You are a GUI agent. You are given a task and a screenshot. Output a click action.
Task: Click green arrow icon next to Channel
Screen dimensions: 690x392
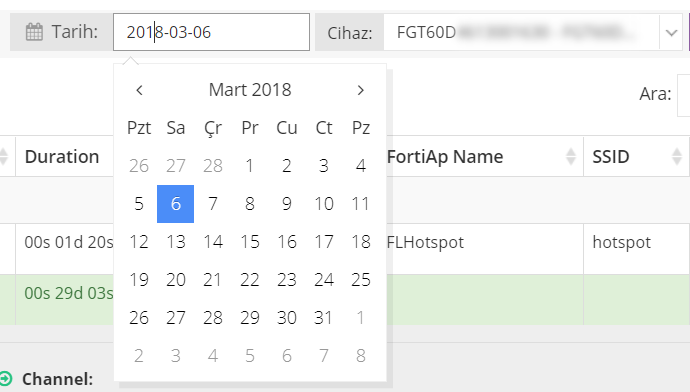pos(6,379)
